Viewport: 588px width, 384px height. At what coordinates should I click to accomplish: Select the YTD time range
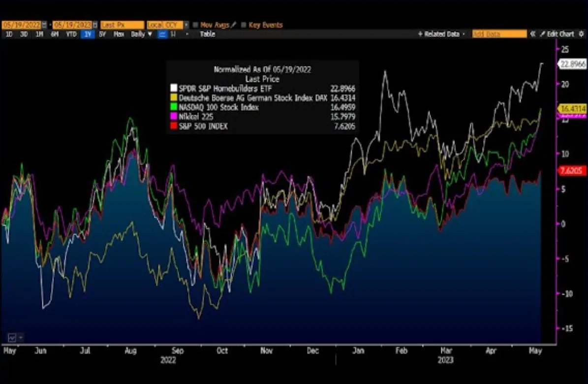[x=71, y=34]
